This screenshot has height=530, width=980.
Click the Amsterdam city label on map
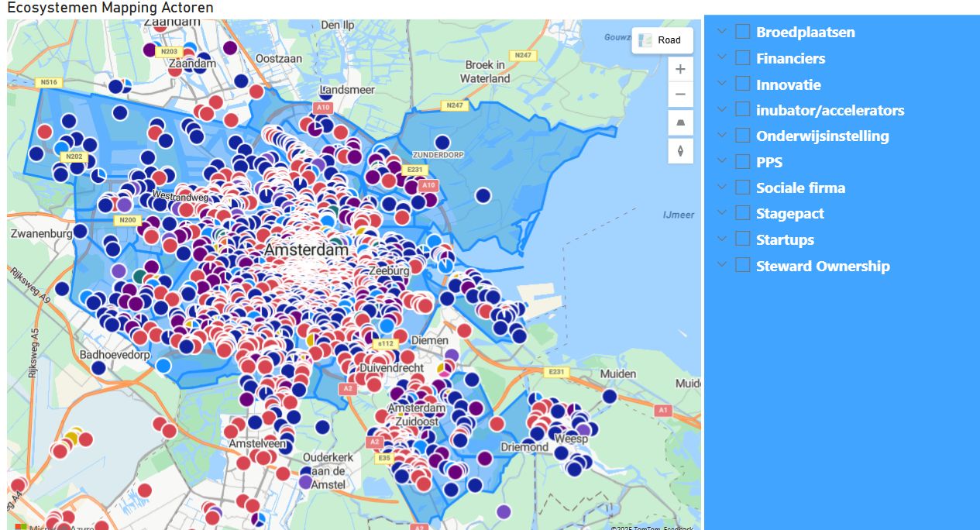coord(306,251)
